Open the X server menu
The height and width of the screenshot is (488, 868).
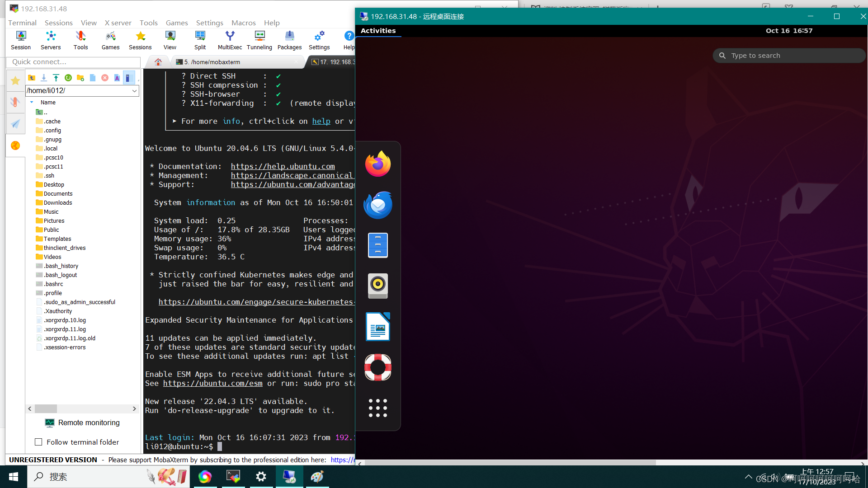click(118, 23)
